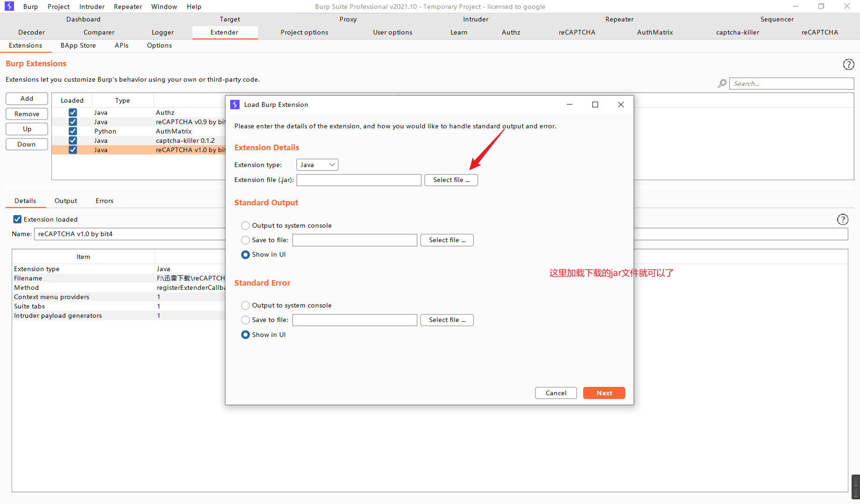
Task: Switch to the Logger tab
Action: [163, 32]
